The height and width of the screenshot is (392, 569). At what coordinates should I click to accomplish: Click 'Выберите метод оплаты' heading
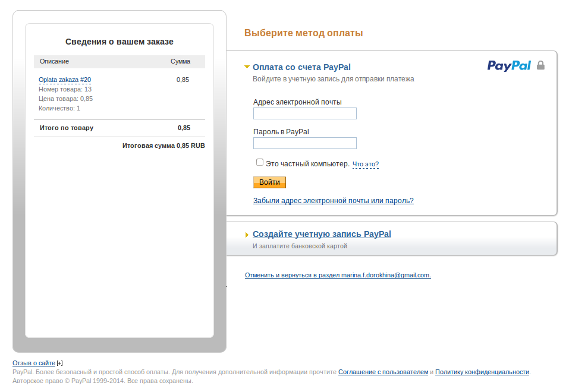(x=303, y=33)
